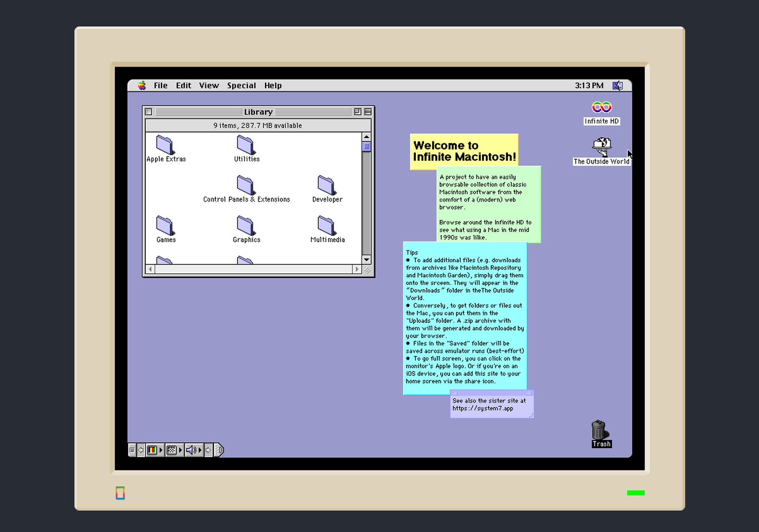
Task: Click the Library scrollbar down arrow
Action: [x=366, y=259]
